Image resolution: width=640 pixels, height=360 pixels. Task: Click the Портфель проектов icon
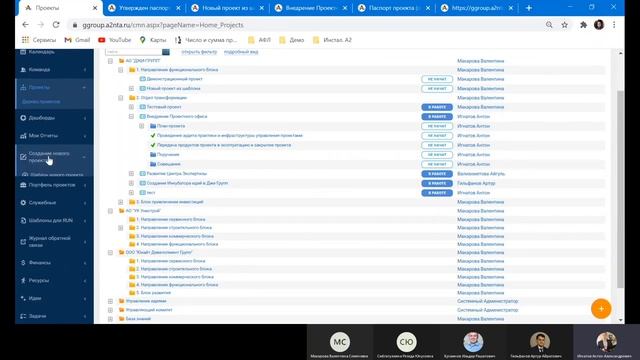[23, 185]
